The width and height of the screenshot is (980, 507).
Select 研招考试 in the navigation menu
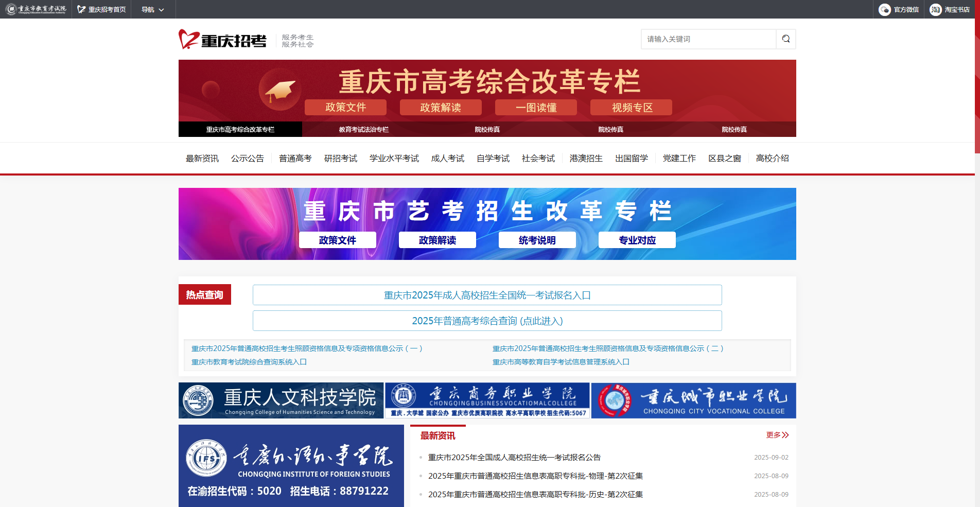point(340,158)
